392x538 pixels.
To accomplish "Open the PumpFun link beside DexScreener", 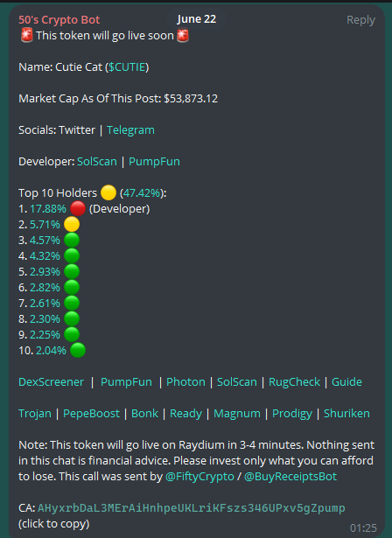I will [x=126, y=382].
